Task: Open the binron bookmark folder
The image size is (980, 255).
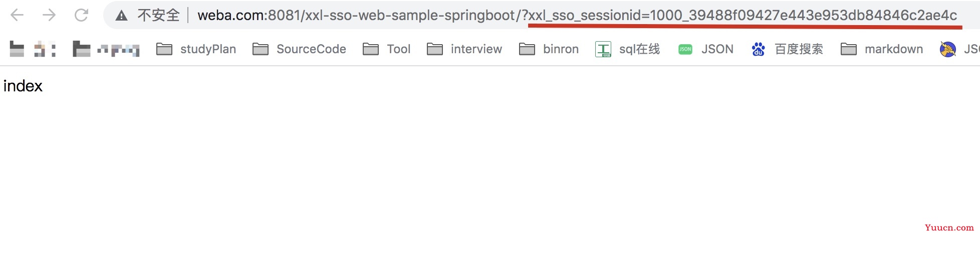Action: click(x=549, y=49)
